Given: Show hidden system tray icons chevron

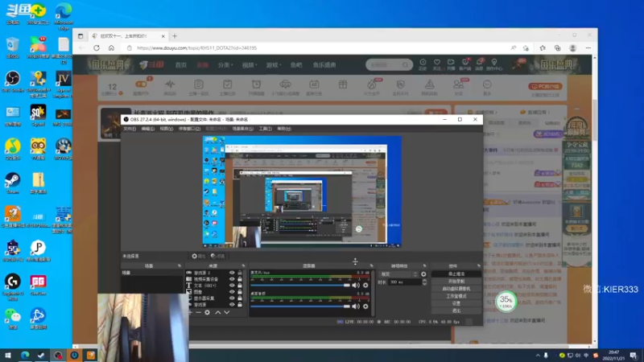Looking at the screenshot, I should pyautogui.click(x=538, y=356).
